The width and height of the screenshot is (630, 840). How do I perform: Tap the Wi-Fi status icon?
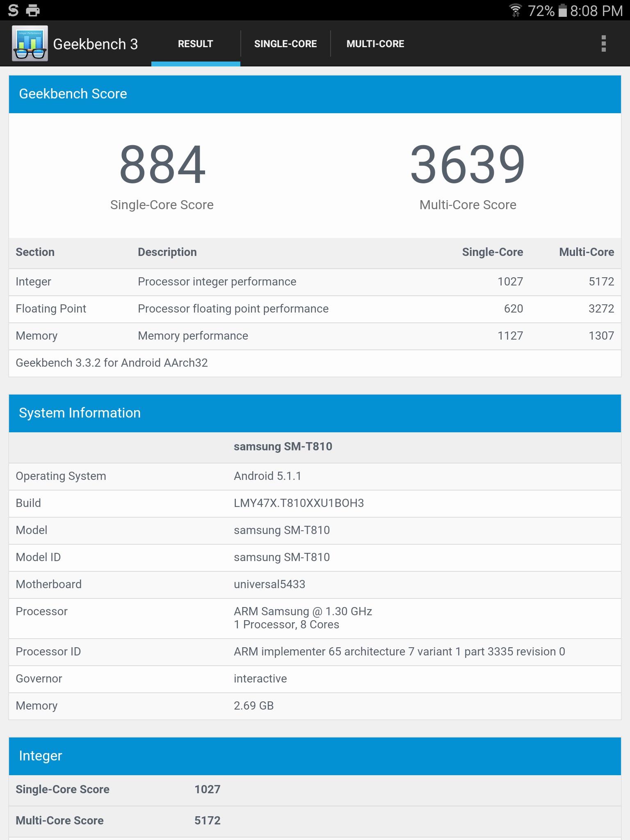point(515,10)
